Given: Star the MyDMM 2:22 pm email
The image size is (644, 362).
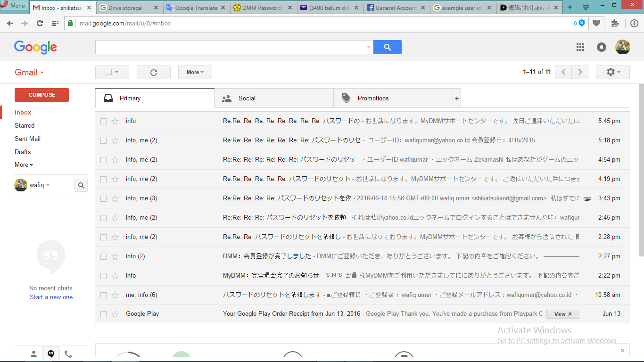Looking at the screenshot, I should coord(115,276).
